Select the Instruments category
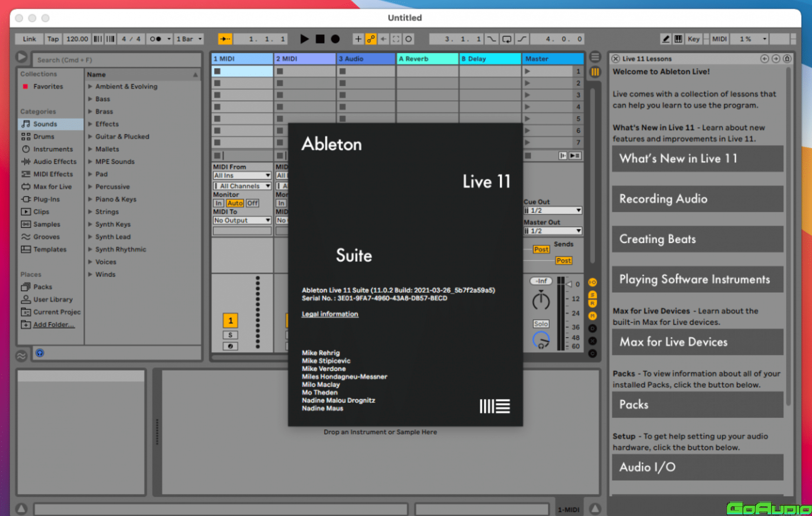This screenshot has width=812, height=516. (53, 149)
